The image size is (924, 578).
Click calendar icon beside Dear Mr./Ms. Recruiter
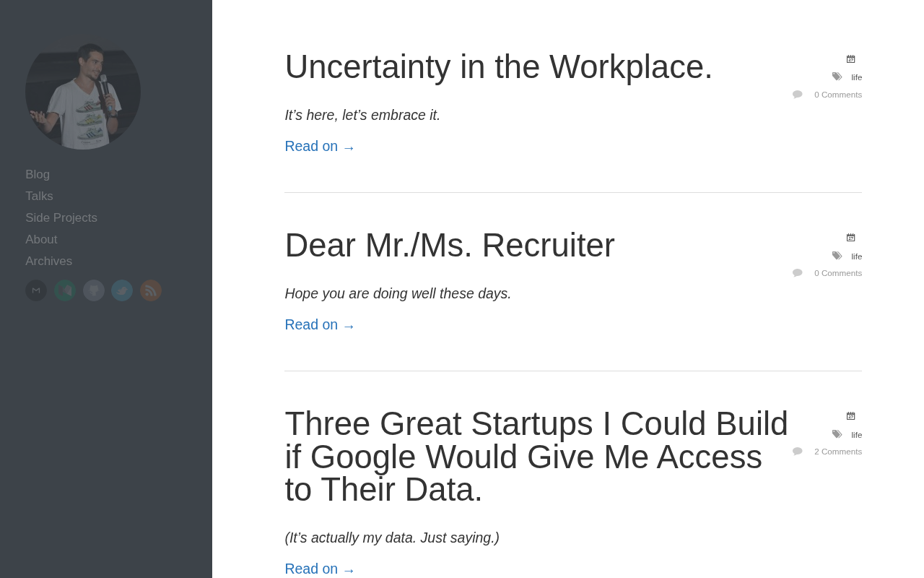[850, 238]
